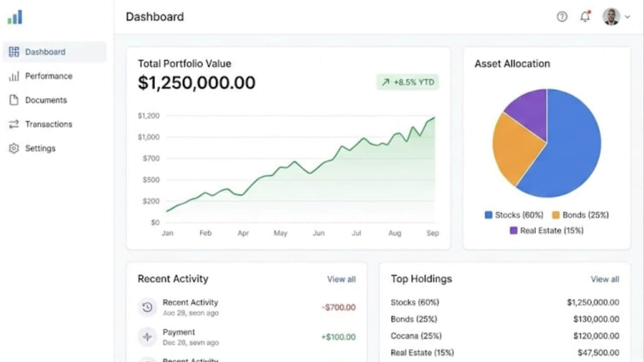Screen dimensions: 644x362
Task: Click the Payment activity pulse icon
Action: (147, 337)
